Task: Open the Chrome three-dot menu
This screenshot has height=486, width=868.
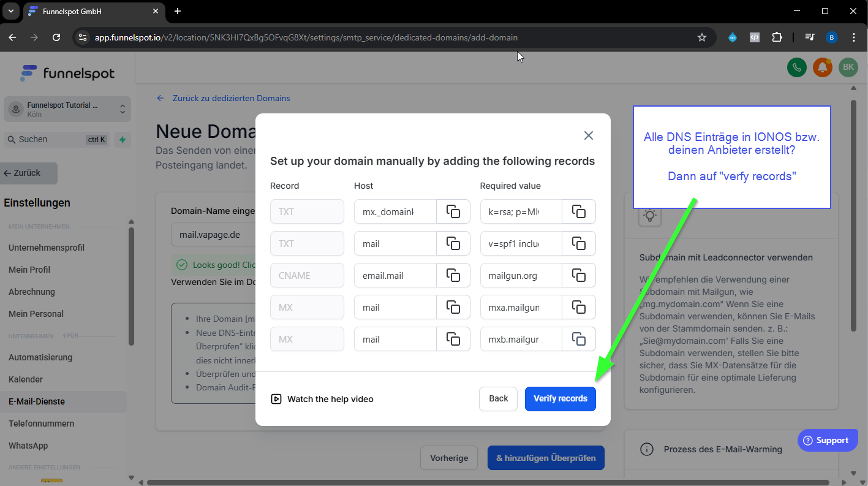Action: [x=854, y=37]
